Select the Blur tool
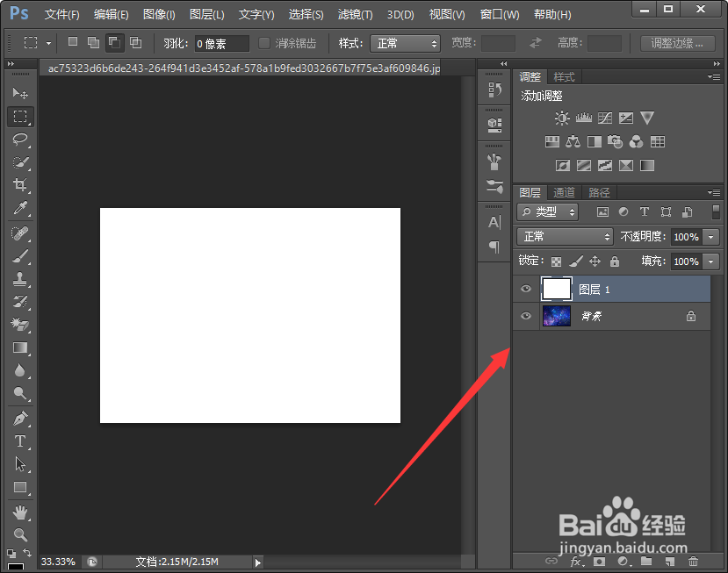 click(20, 370)
